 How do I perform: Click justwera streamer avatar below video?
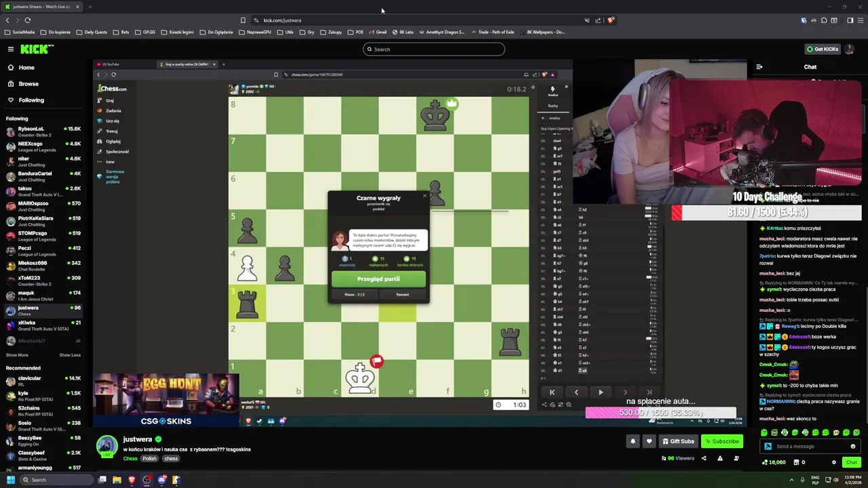point(106,445)
